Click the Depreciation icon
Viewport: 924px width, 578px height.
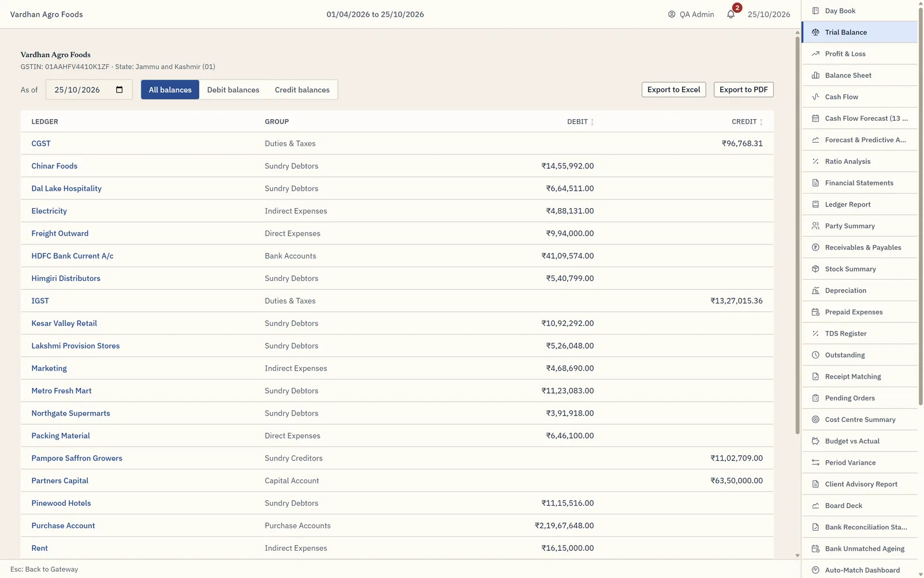815,290
